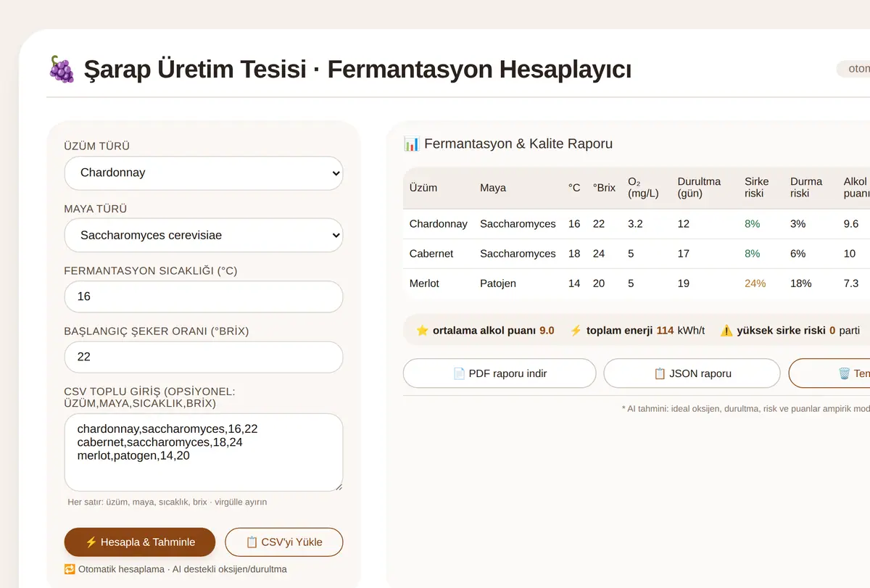This screenshot has width=870, height=588.
Task: Click the toplam enerji 114 value
Action: click(x=665, y=331)
